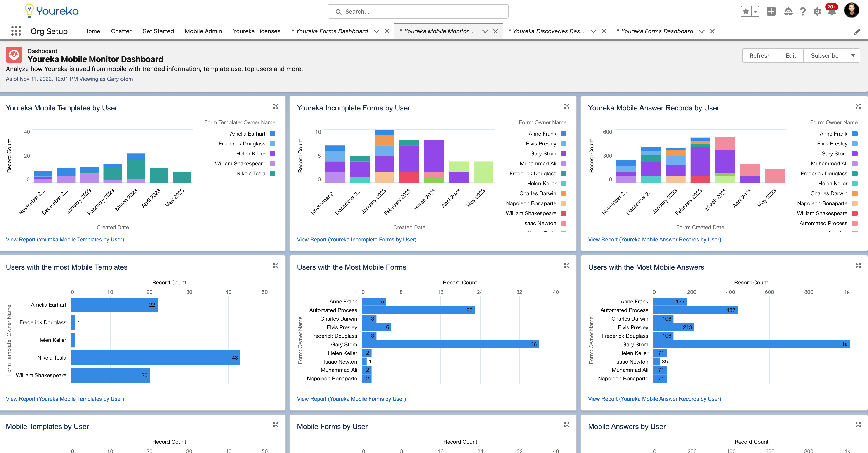Expand the Mobile Answers by User chart
This screenshot has width=868, height=453.
[858, 425]
